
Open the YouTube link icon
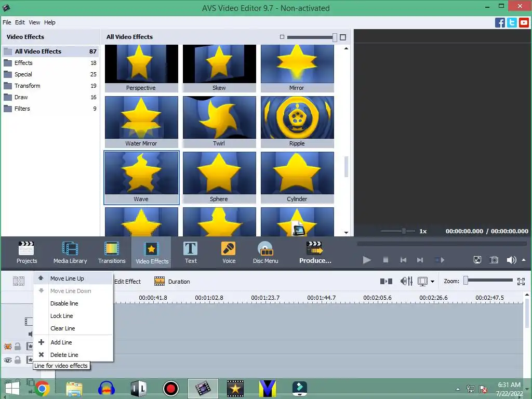click(x=524, y=22)
